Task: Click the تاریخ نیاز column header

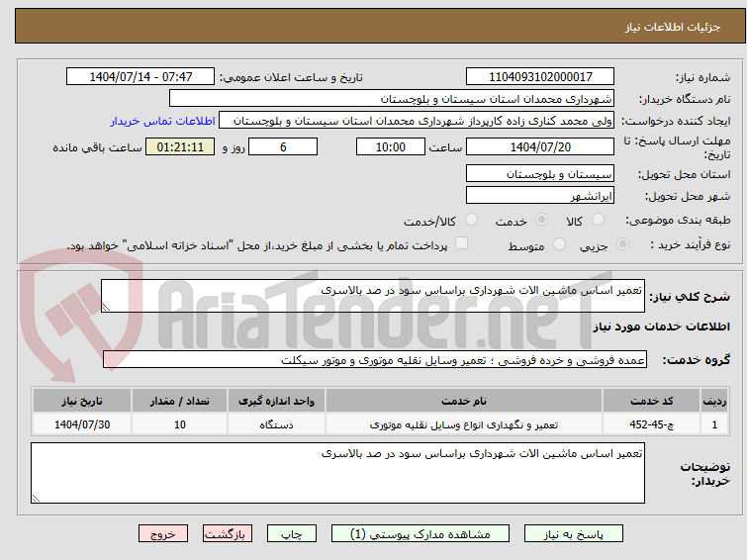Action: tap(82, 401)
